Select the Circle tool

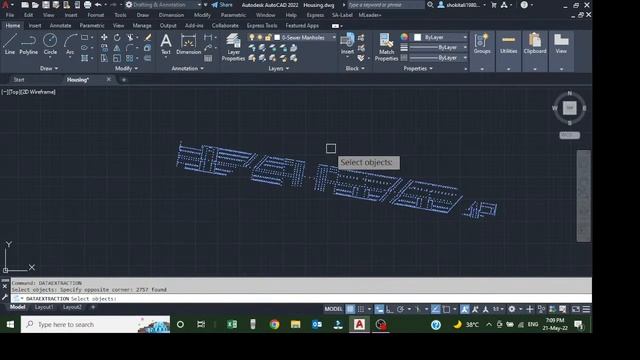[x=50, y=44]
